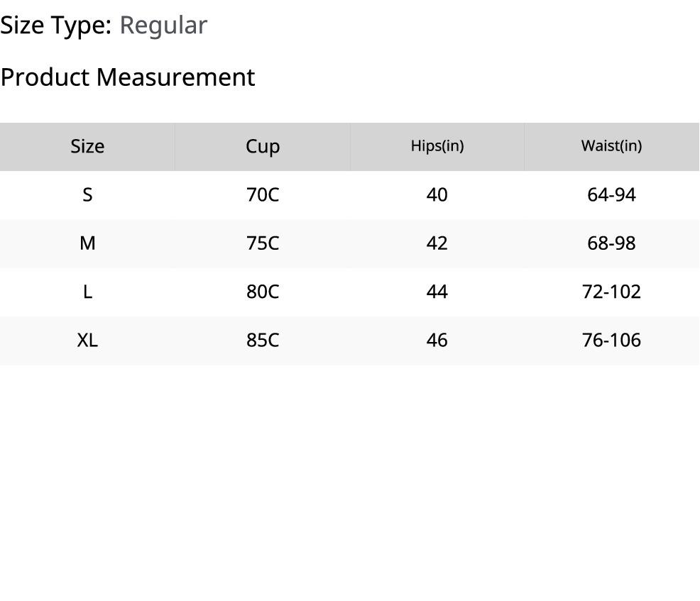This screenshot has width=700, height=601.
Task: Select the 68-98 waist cell
Action: 611,243
